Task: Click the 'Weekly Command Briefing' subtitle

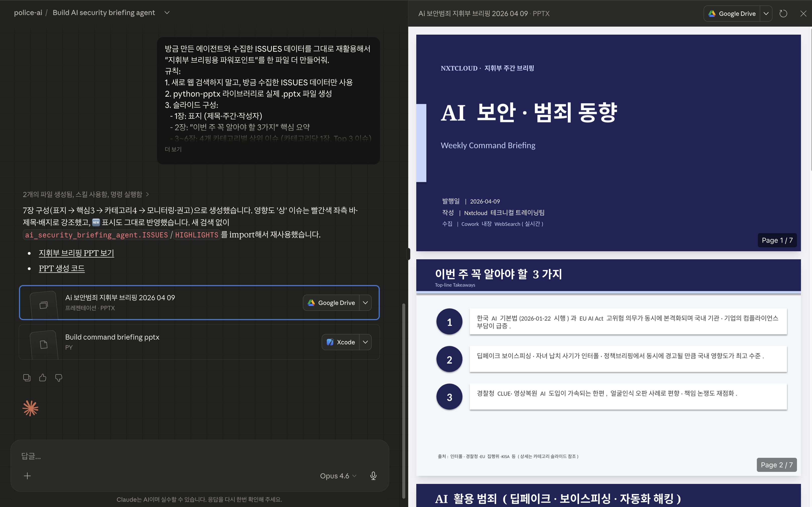Action: click(x=488, y=145)
